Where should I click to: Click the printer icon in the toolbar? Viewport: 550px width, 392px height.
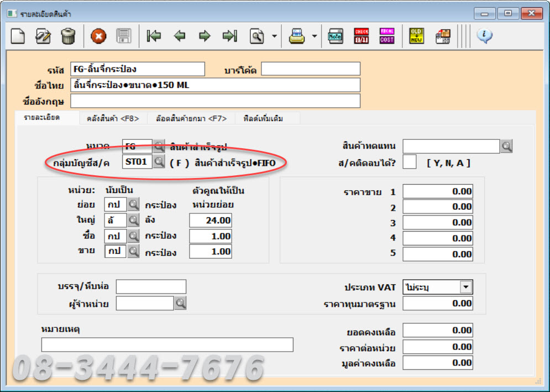(x=297, y=36)
